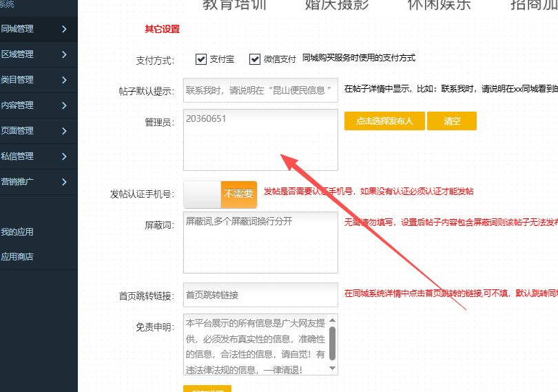Click into the 屏蔽词 text area

coord(260,243)
